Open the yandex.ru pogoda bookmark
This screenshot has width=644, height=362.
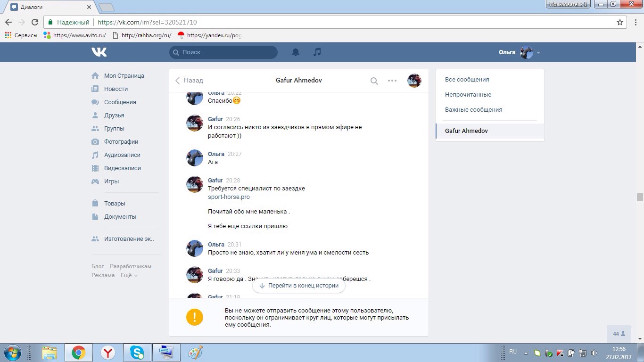point(209,35)
